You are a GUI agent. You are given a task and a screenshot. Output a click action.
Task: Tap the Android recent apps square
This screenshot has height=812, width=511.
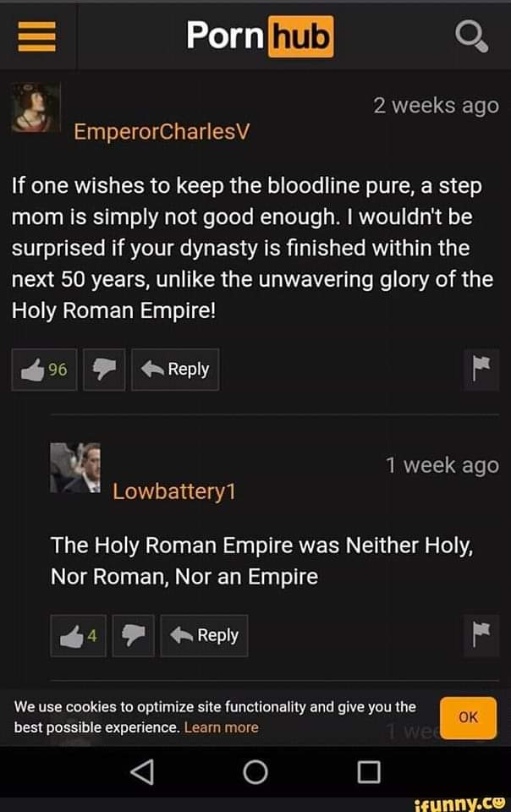[x=369, y=772]
